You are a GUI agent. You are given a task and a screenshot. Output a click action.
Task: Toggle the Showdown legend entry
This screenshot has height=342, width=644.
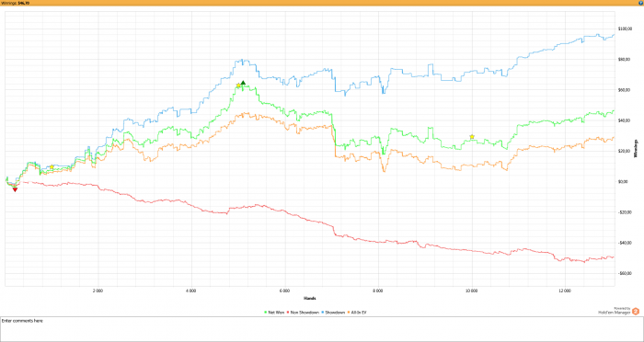[x=333, y=313]
